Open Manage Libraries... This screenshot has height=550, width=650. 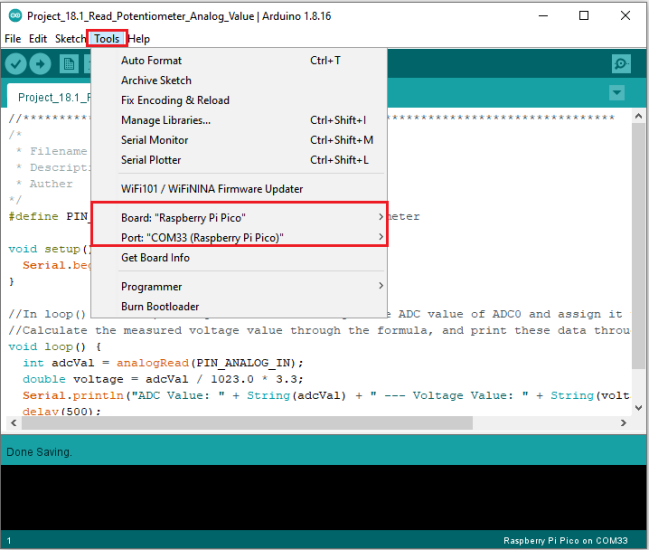(239, 120)
